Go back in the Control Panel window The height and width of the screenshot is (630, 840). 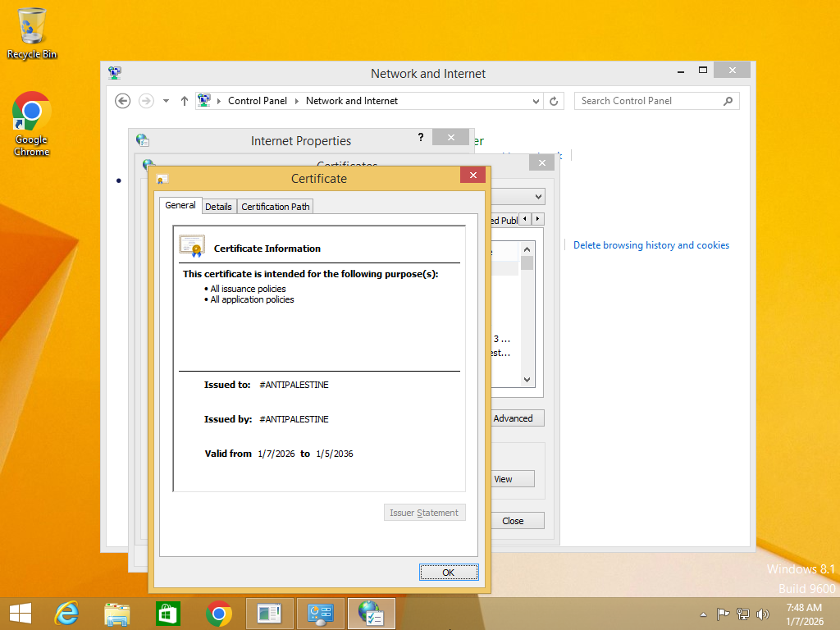click(x=123, y=101)
